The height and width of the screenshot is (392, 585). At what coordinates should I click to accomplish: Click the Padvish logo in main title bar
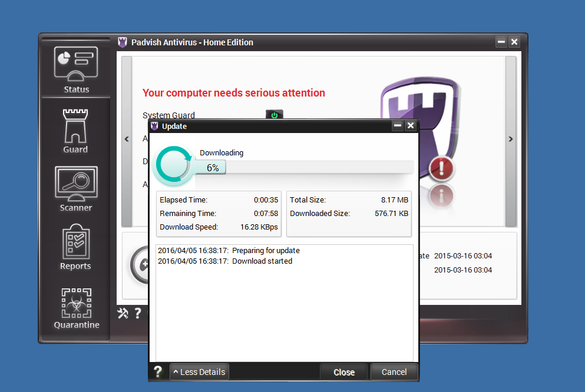pos(123,42)
